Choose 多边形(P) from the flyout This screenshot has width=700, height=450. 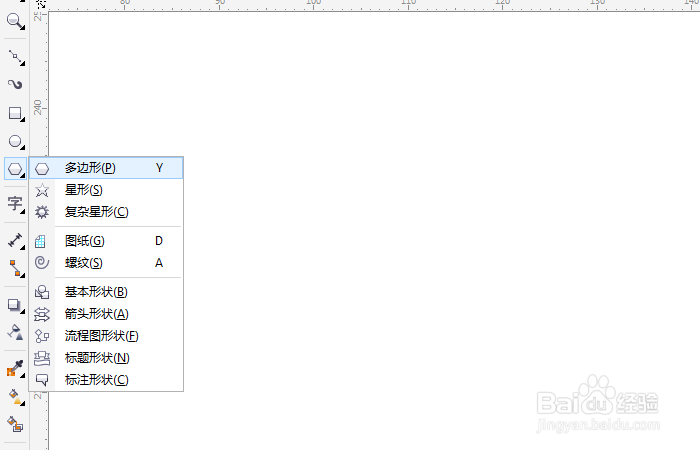[x=106, y=168]
